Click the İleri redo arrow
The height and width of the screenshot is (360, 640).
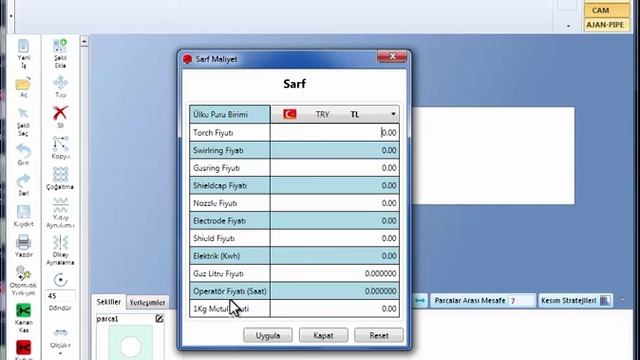[23, 181]
